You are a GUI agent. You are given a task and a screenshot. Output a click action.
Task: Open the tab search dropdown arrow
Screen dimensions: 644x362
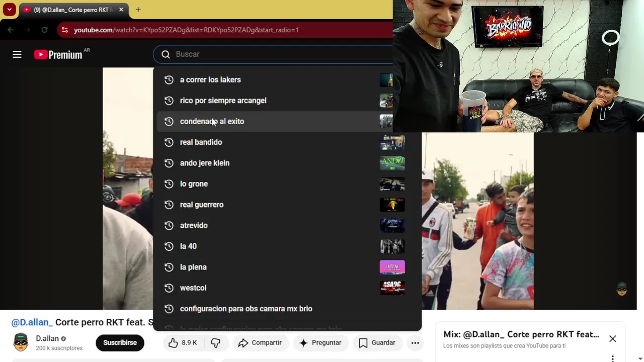point(9,10)
